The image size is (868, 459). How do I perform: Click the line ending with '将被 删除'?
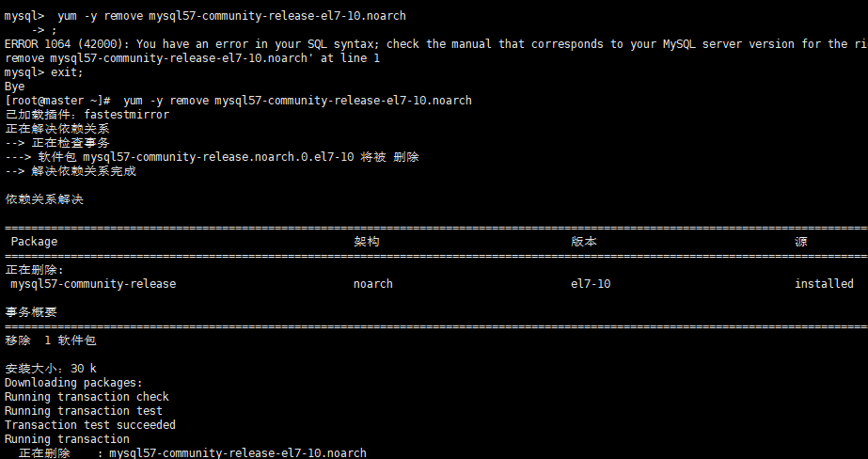click(x=212, y=157)
